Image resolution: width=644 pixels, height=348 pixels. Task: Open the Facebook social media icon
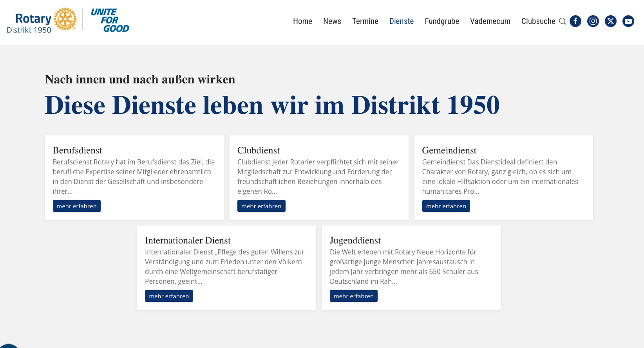[575, 21]
